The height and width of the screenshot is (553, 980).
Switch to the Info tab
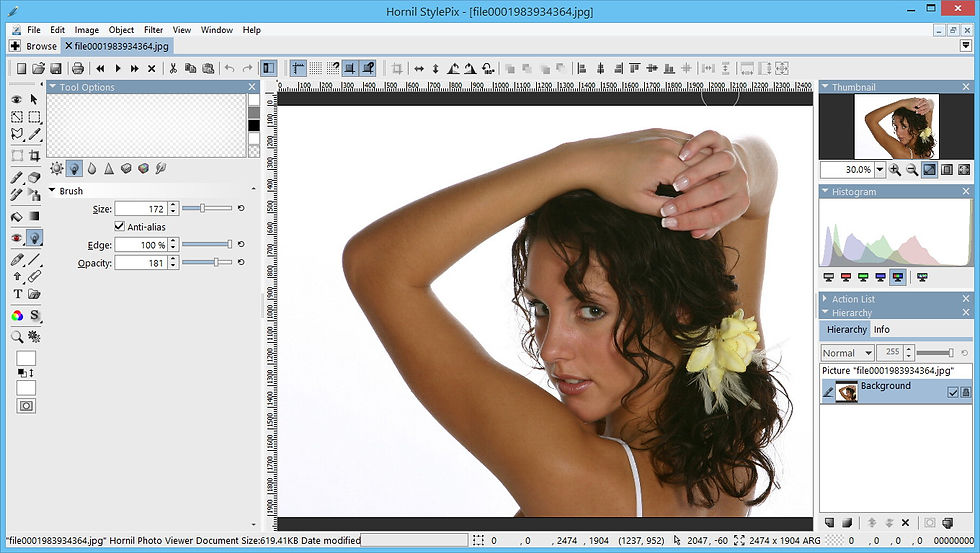point(881,329)
